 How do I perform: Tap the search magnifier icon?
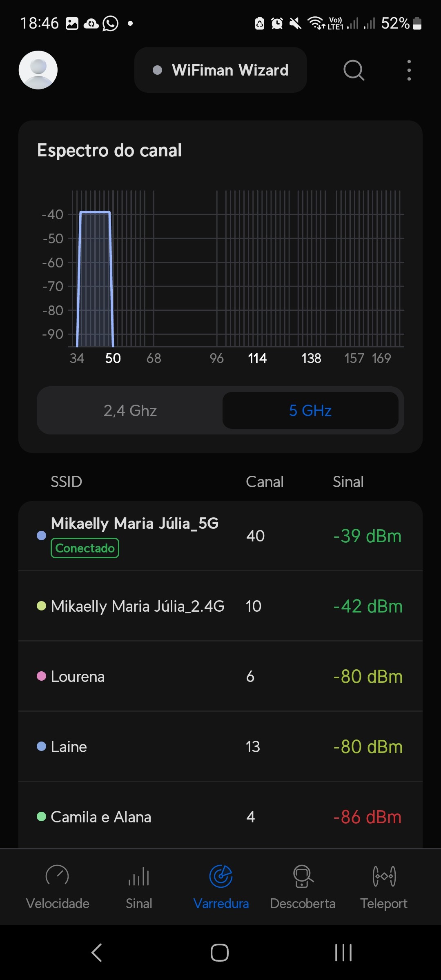pos(354,70)
